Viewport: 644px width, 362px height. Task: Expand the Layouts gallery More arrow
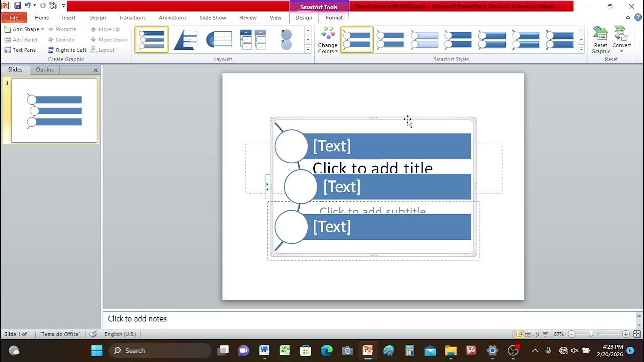(x=308, y=49)
